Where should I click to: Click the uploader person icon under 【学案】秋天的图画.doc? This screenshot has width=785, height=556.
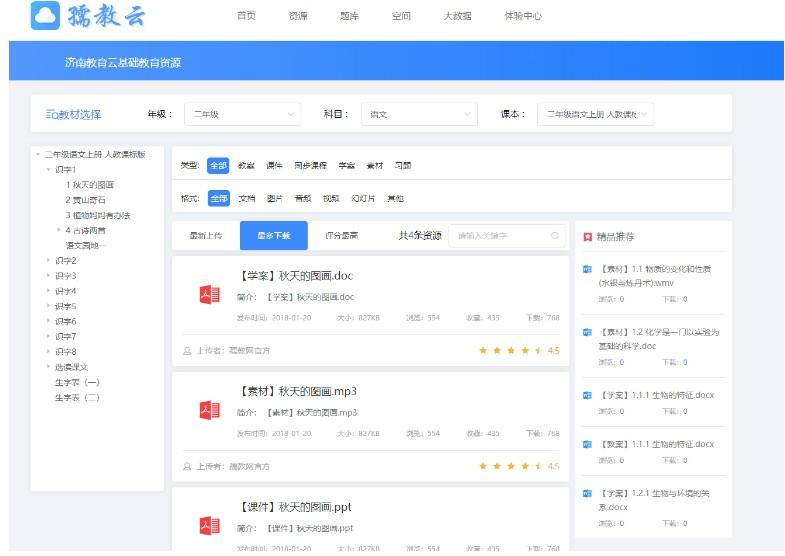coord(187,351)
